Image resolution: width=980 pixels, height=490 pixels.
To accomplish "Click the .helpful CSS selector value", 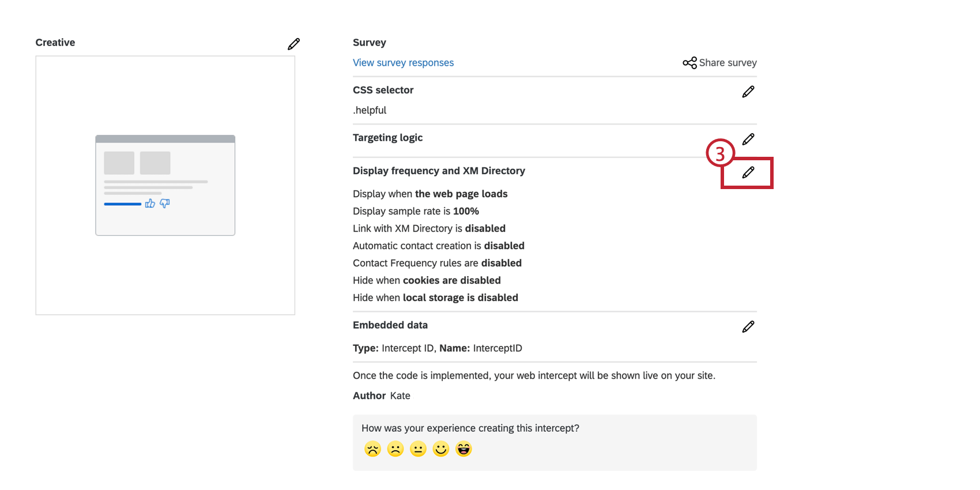I will 370,110.
